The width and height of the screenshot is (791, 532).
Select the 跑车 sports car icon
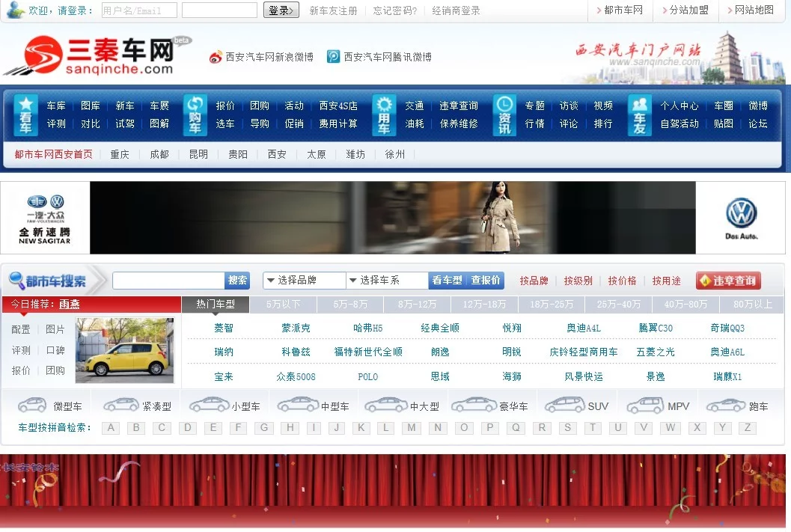tap(726, 405)
